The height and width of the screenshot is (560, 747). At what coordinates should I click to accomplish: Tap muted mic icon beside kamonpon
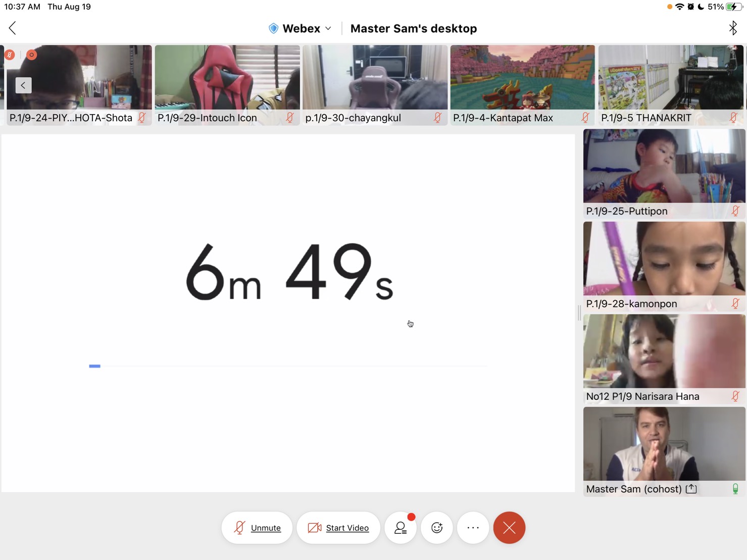click(x=735, y=303)
